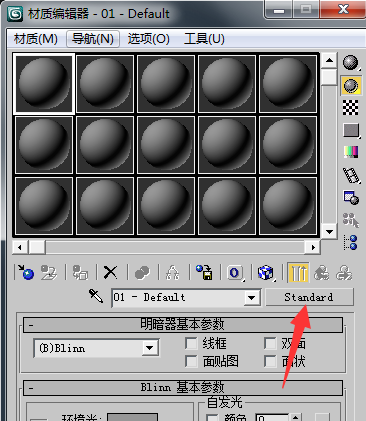Select the third sample slot in top row
The width and height of the screenshot is (366, 421).
pos(166,84)
